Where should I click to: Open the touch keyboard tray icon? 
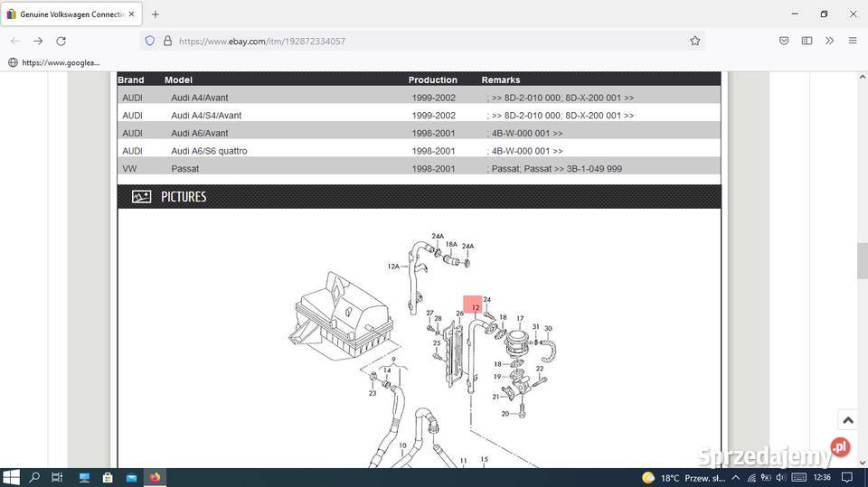[798, 478]
